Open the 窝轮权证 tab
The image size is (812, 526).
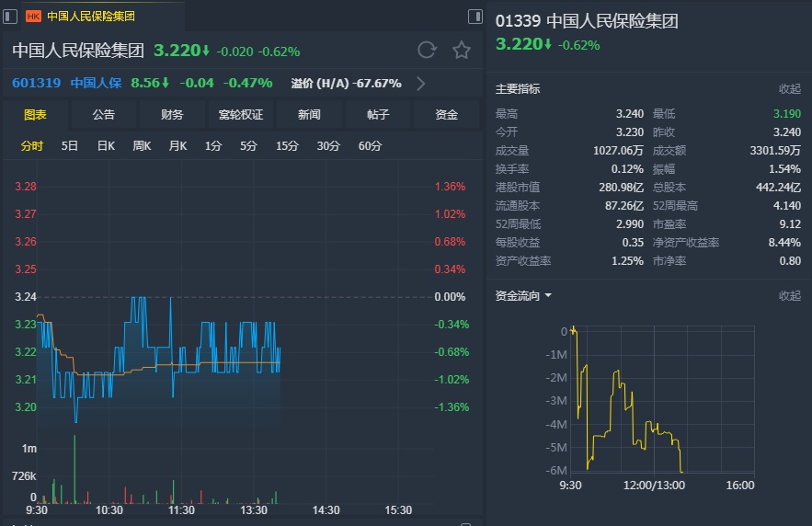tap(241, 114)
